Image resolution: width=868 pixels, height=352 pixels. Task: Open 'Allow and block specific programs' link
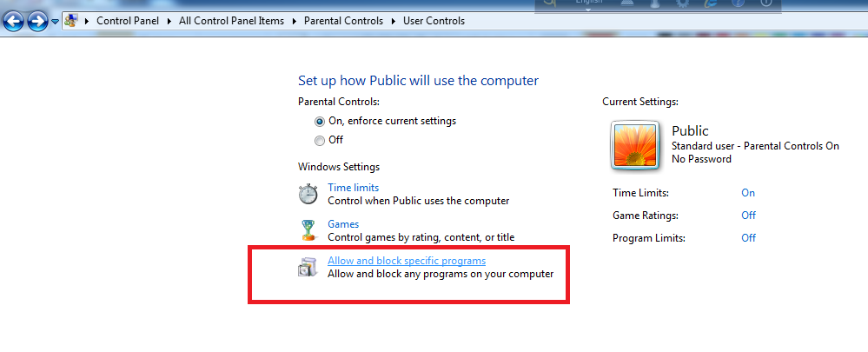coord(406,261)
